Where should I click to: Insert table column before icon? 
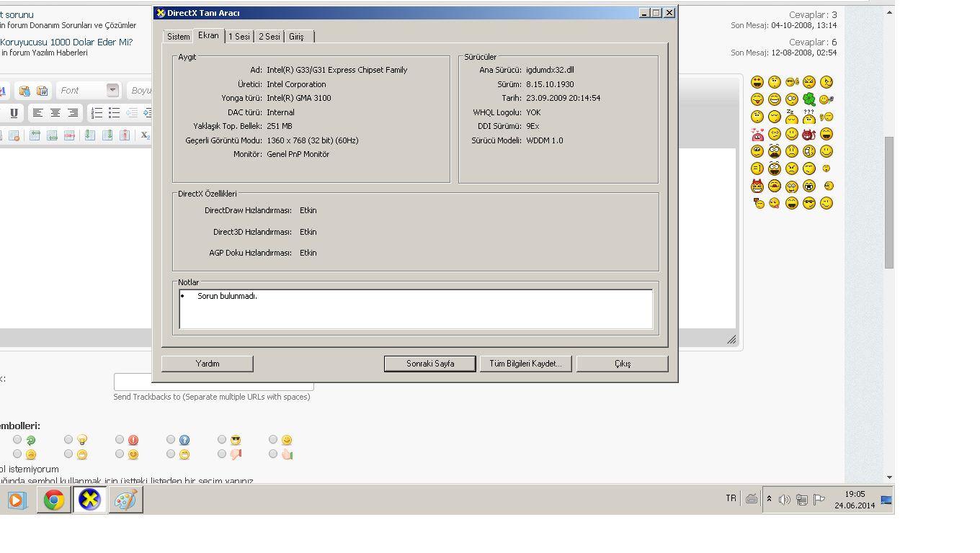pyautogui.click(x=89, y=135)
